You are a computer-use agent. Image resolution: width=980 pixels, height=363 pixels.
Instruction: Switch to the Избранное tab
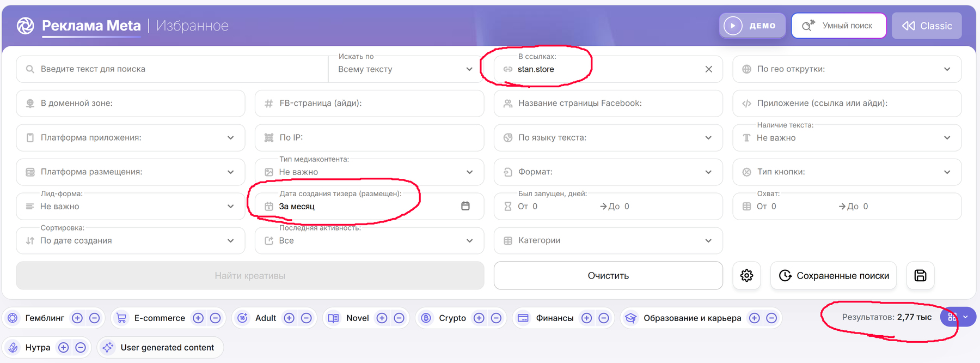pos(192,26)
